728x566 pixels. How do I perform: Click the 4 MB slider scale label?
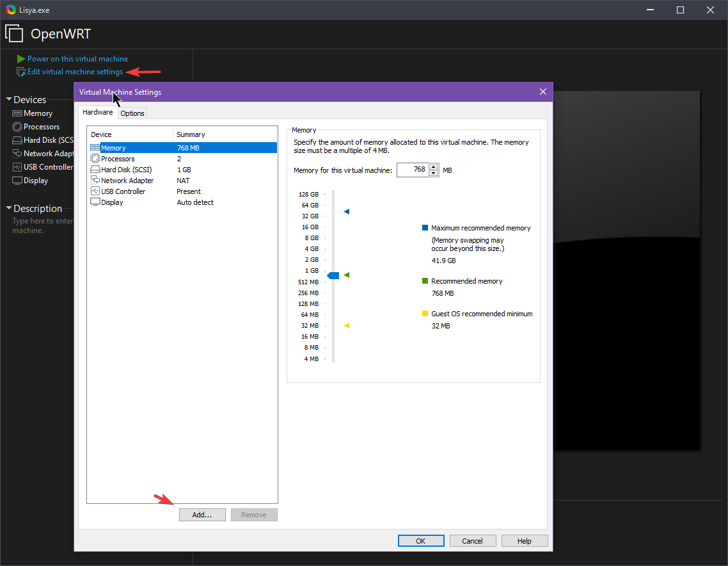[312, 359]
